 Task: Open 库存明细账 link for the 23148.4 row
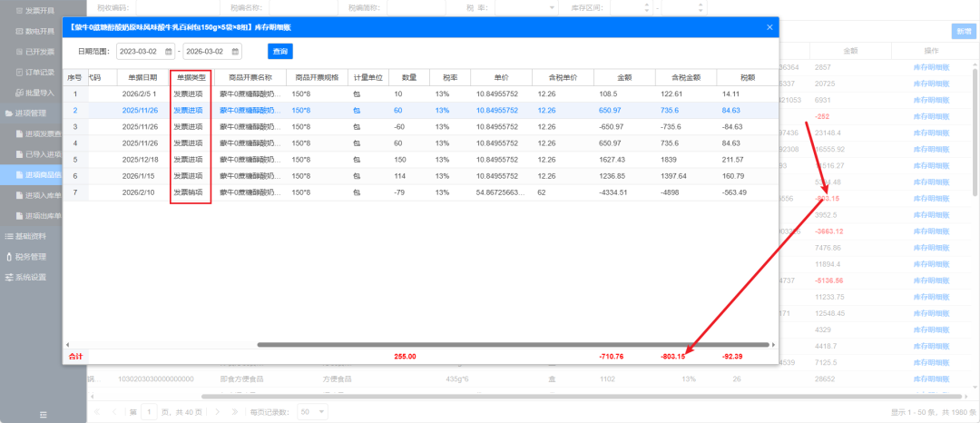coord(931,133)
